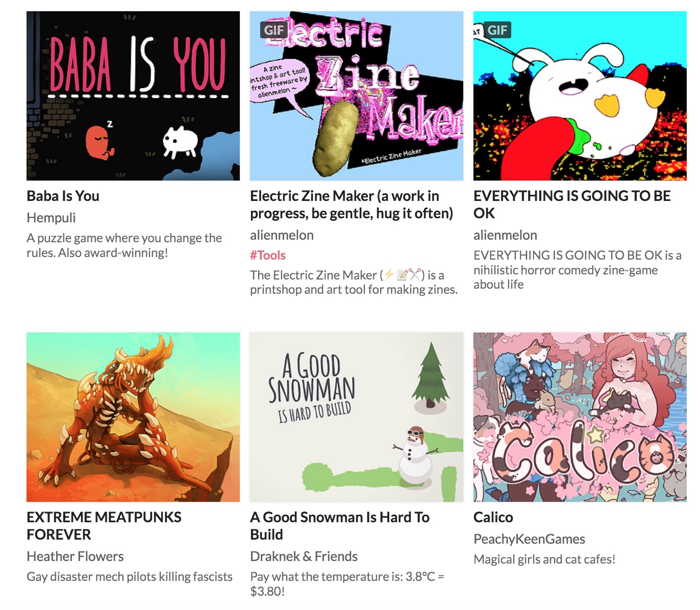This screenshot has height=610, width=700.
Task: Click the Calico game title
Action: (x=493, y=517)
